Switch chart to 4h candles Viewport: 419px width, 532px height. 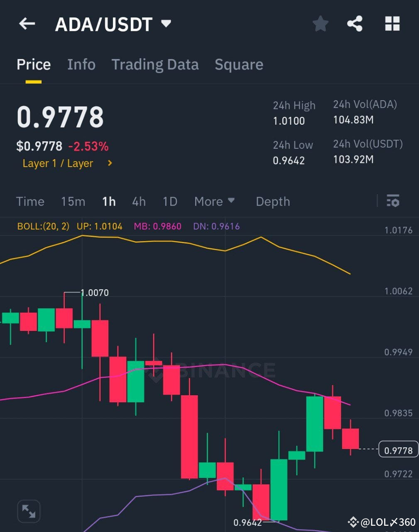(x=139, y=201)
